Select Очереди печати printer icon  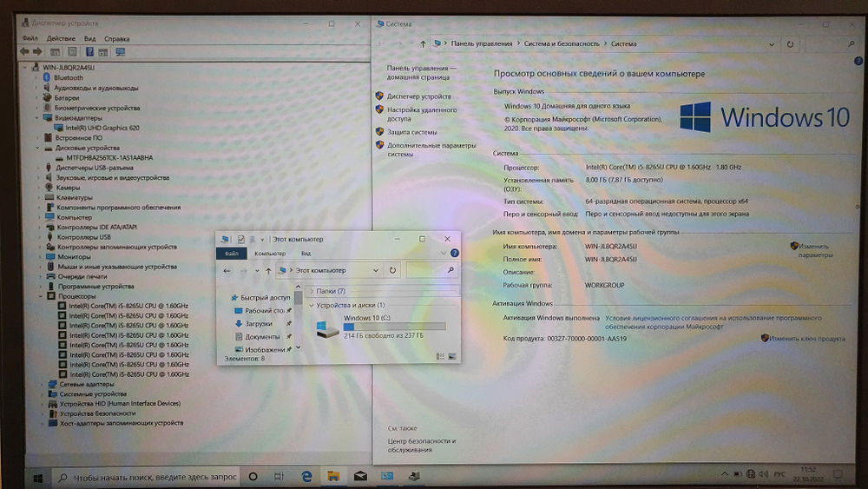[50, 276]
